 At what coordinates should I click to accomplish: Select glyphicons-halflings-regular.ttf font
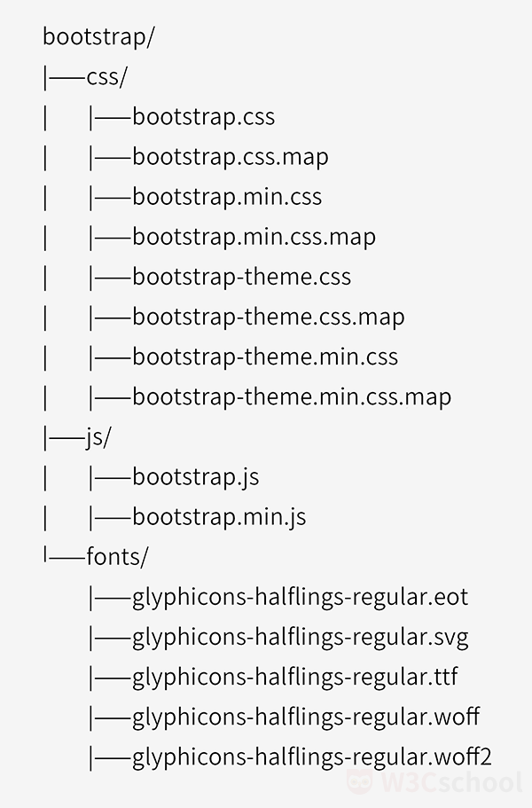[x=295, y=677]
